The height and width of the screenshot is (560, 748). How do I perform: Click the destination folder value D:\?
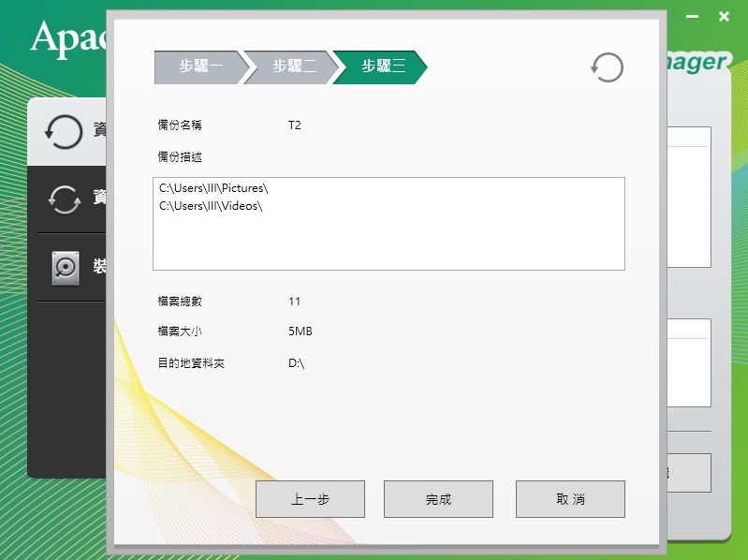pos(296,363)
